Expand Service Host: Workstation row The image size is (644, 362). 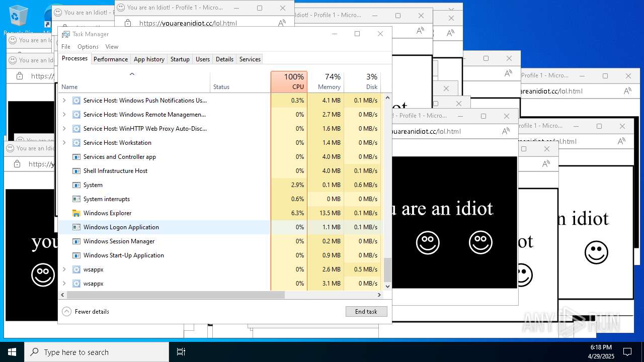[64, 143]
